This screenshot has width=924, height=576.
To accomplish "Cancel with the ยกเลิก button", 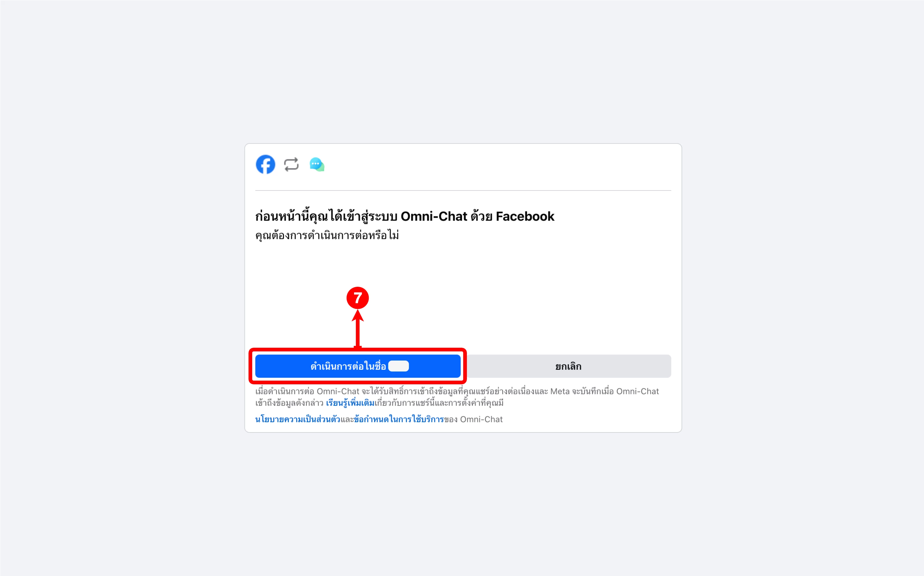I will (x=568, y=366).
